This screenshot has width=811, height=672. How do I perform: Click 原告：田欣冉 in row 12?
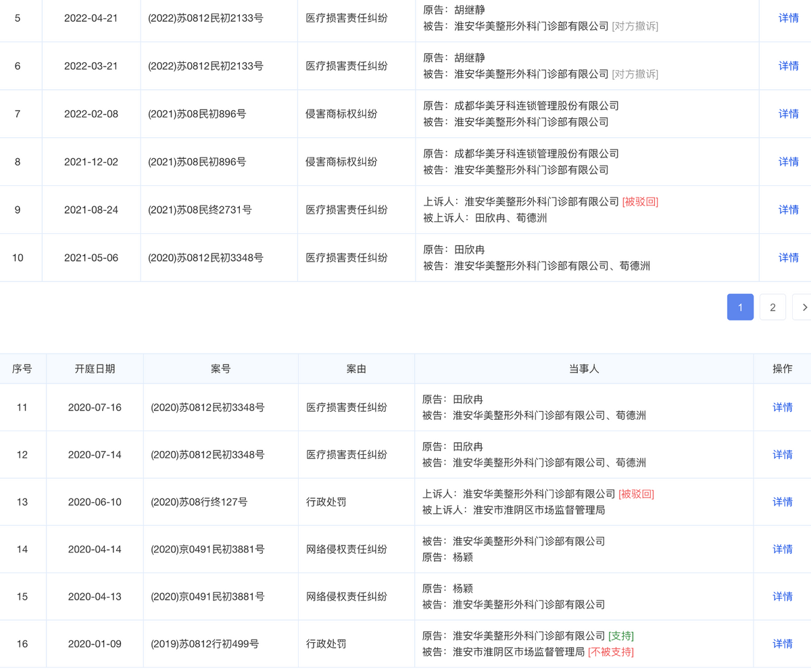(x=453, y=446)
